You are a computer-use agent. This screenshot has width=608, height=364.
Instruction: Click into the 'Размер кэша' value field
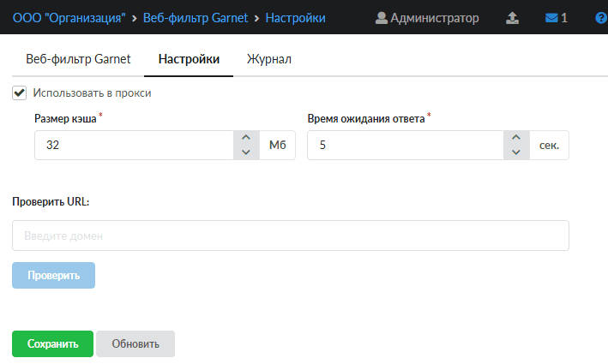pos(134,146)
